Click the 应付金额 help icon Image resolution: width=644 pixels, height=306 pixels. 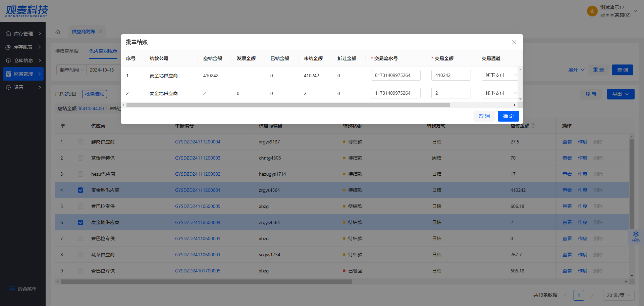tap(533, 126)
